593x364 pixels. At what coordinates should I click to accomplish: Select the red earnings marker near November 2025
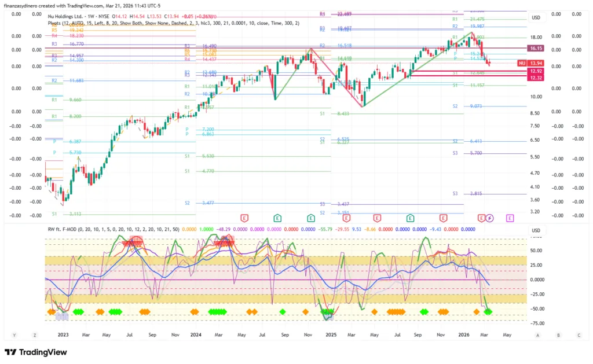pyautogui.click(x=444, y=218)
